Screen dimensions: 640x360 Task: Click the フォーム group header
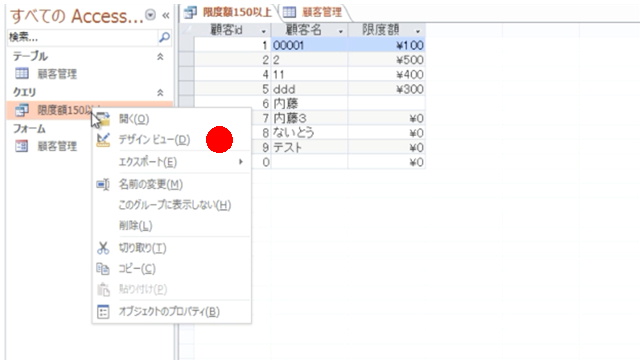click(29, 129)
